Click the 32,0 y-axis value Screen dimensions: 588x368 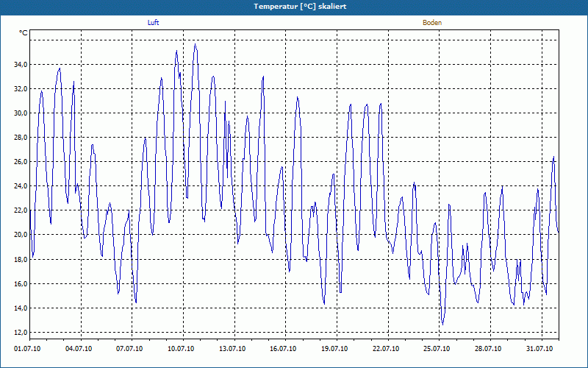tap(21, 89)
